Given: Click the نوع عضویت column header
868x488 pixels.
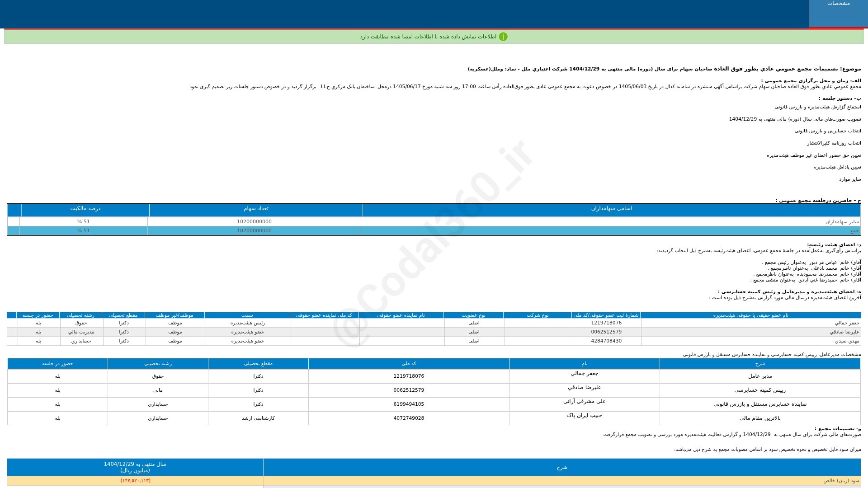Looking at the screenshot, I should (x=473, y=315).
